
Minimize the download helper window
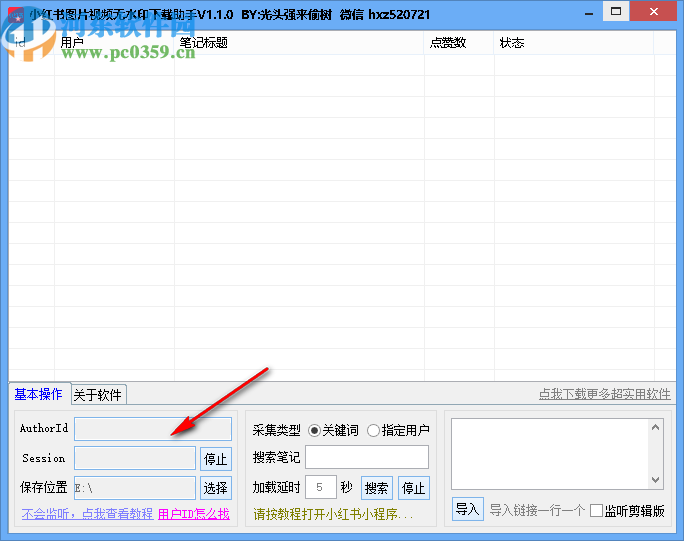click(589, 13)
